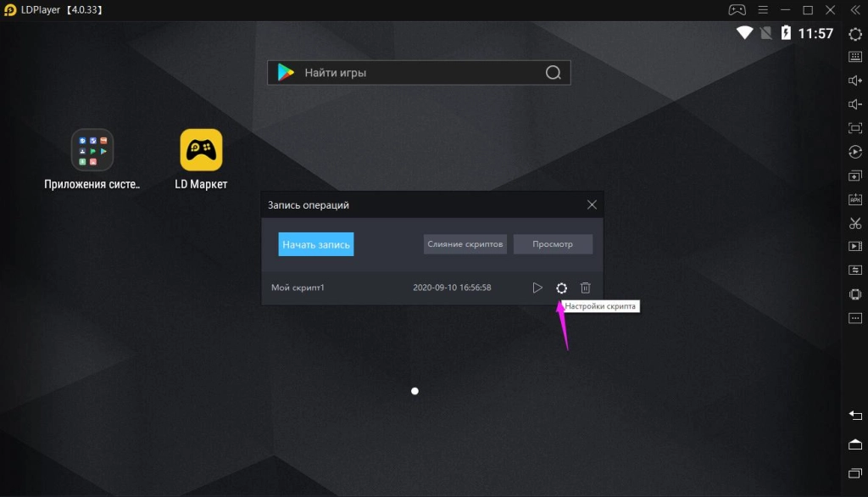Click the gamepad icon in title bar

coord(737,10)
